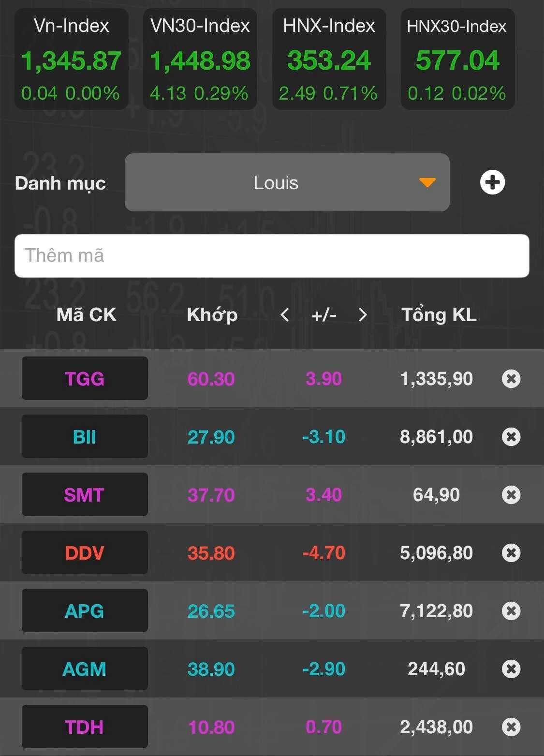
Task: Remove TGG from the watchlist
Action: click(511, 378)
